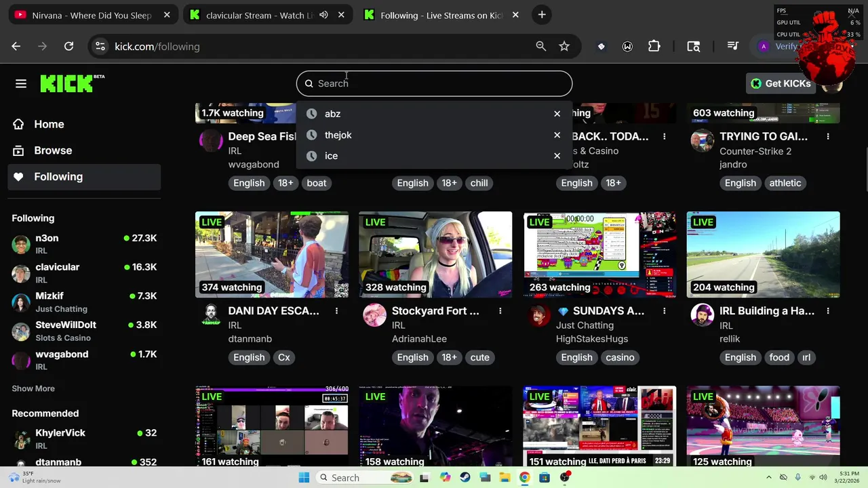Go back to previous page
This screenshot has width=868, height=488.
point(16,46)
